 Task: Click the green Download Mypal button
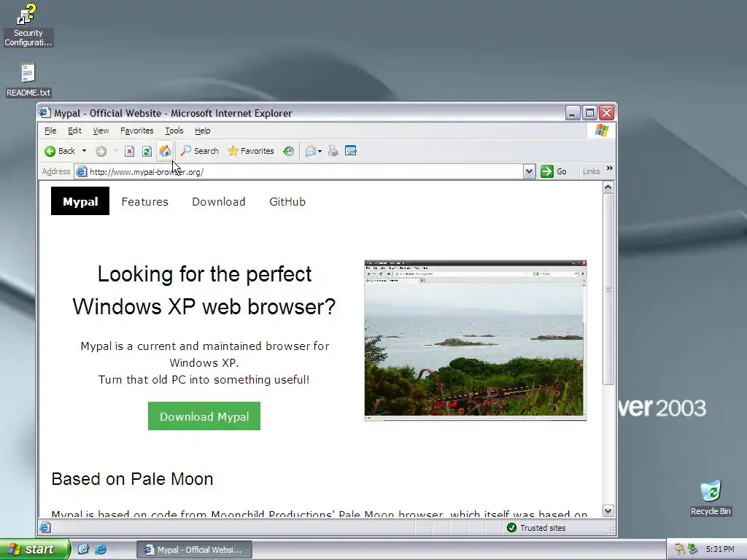pyautogui.click(x=204, y=416)
